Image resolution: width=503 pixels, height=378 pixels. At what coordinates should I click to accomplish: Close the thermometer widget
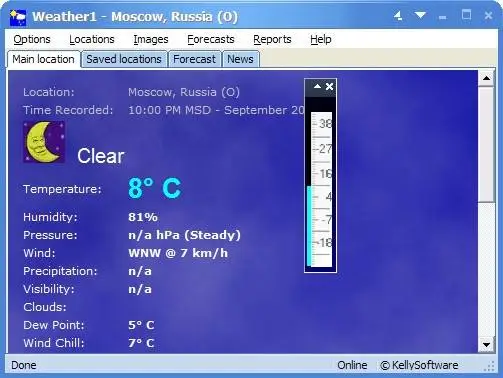click(329, 87)
